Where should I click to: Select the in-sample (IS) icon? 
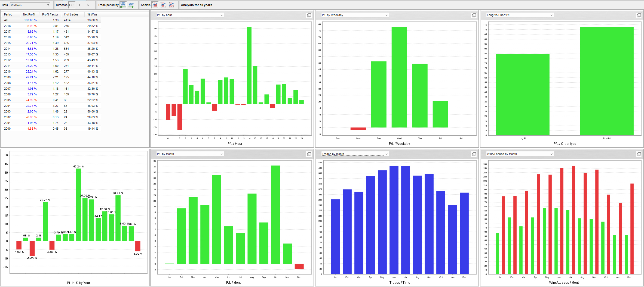pyautogui.click(x=163, y=5)
